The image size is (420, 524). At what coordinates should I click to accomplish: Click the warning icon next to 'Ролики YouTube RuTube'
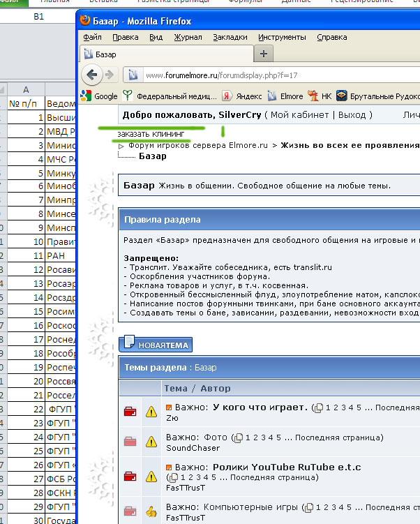[151, 477]
